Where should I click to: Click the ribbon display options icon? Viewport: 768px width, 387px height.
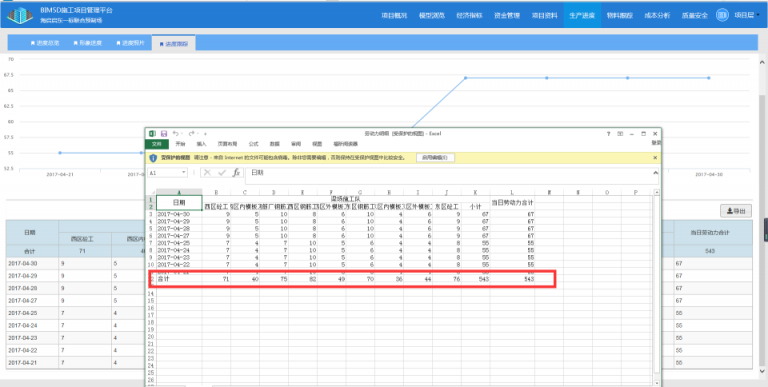pyautogui.click(x=620, y=134)
